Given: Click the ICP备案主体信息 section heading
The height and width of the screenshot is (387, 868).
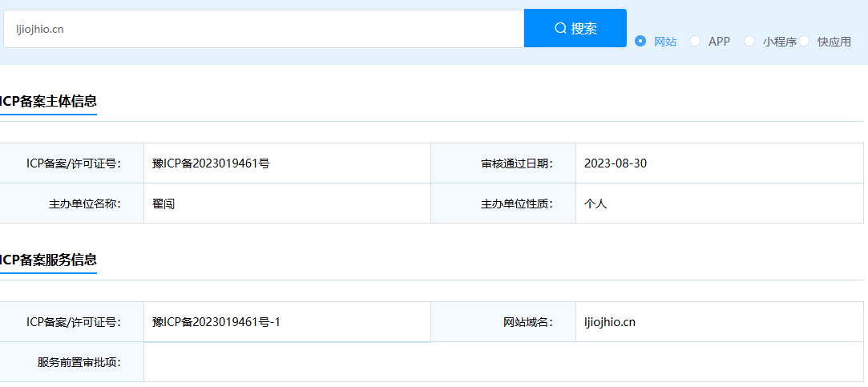Looking at the screenshot, I should tap(48, 101).
